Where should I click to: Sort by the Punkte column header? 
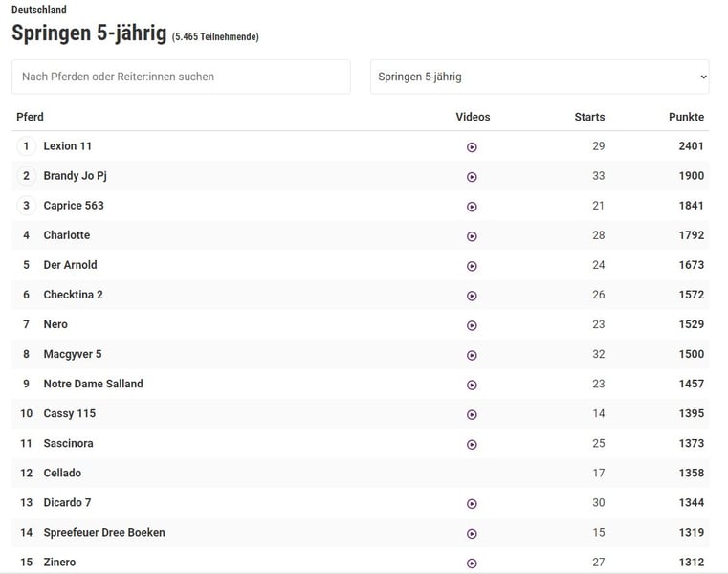coord(686,117)
